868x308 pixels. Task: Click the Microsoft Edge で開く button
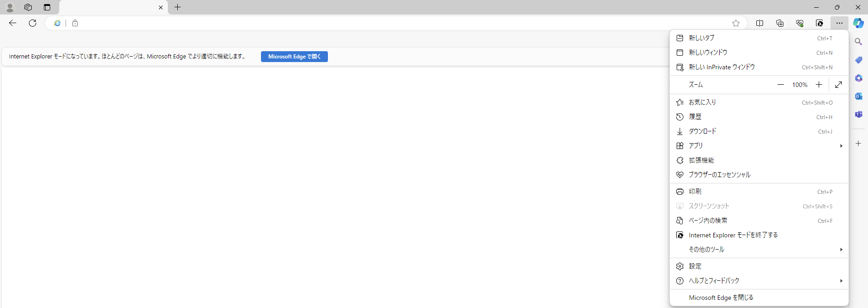[294, 57]
